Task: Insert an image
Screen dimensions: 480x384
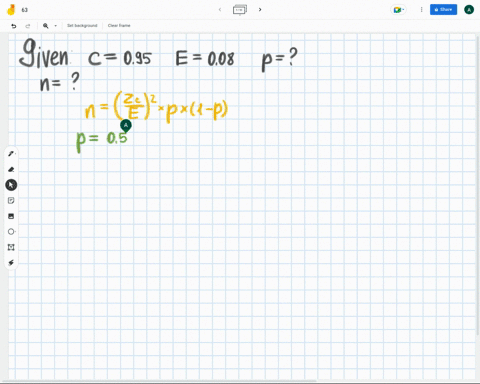Action: point(11,216)
